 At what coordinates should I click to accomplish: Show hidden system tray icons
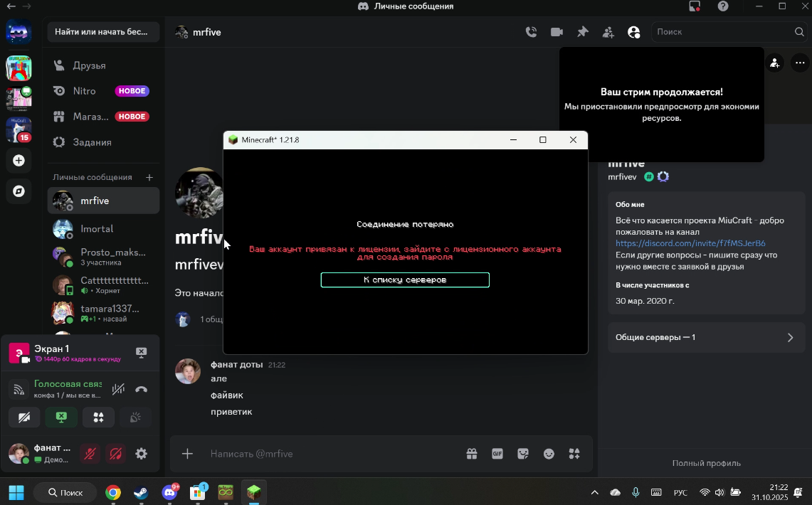click(595, 492)
